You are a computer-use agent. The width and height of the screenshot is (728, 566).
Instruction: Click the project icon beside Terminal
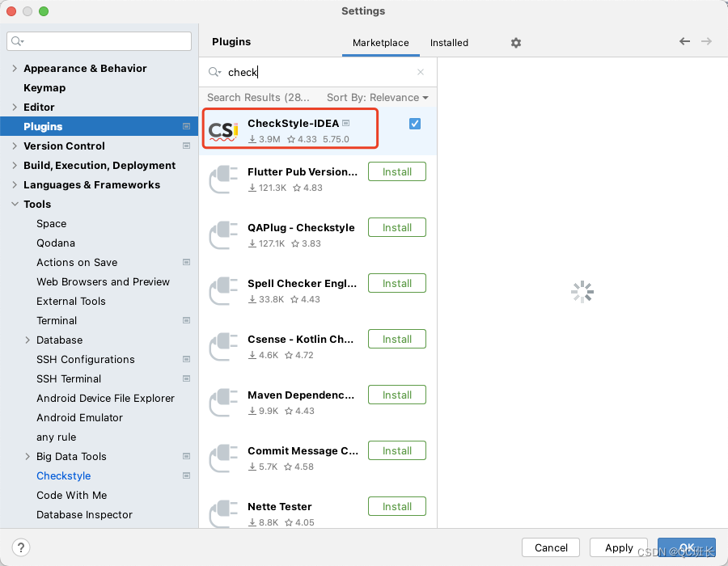pos(186,320)
